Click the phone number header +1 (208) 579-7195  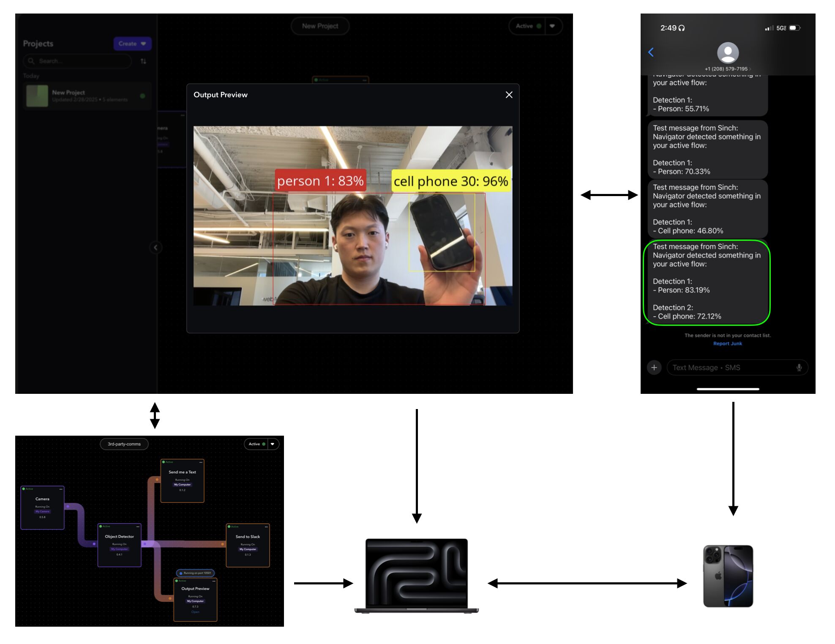coord(728,68)
